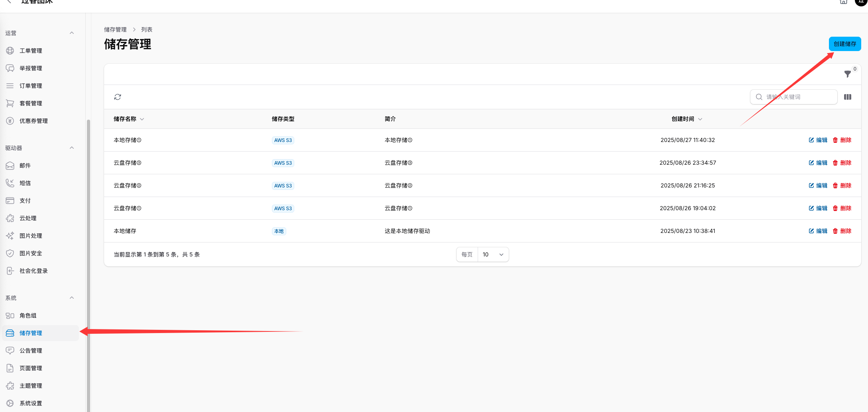Open the 邮件 driver settings
Viewport: 868px width, 412px height.
click(x=25, y=166)
